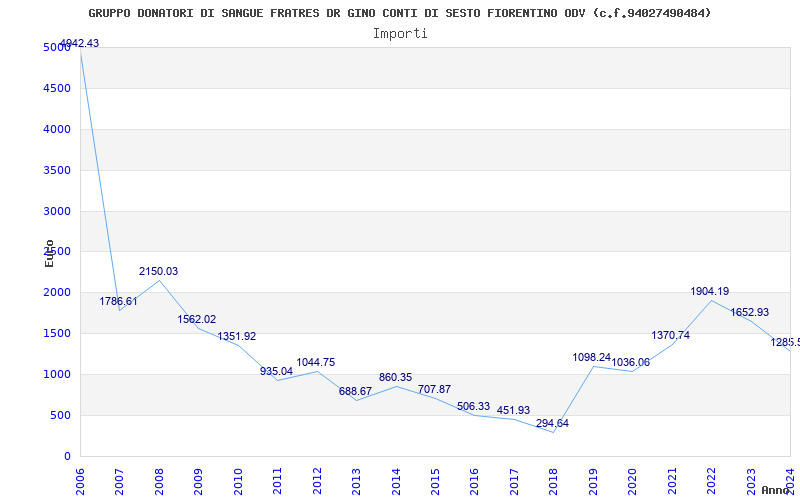Click the Euro axis title

click(49, 254)
